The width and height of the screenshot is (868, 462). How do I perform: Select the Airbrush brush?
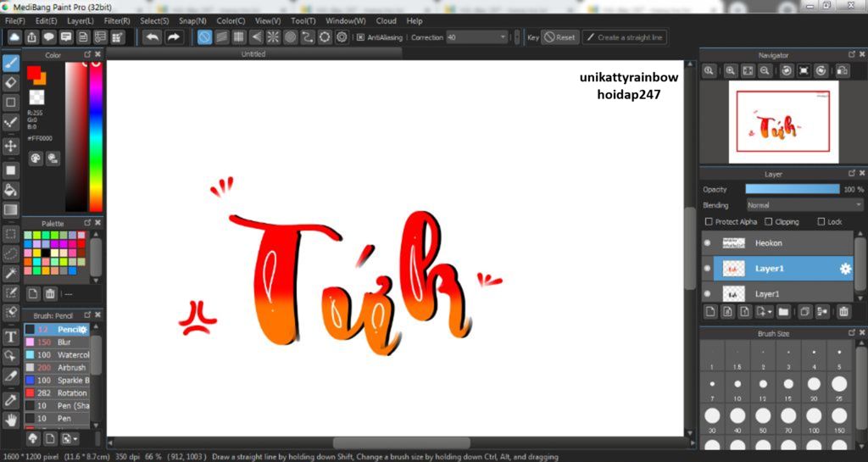click(x=57, y=367)
